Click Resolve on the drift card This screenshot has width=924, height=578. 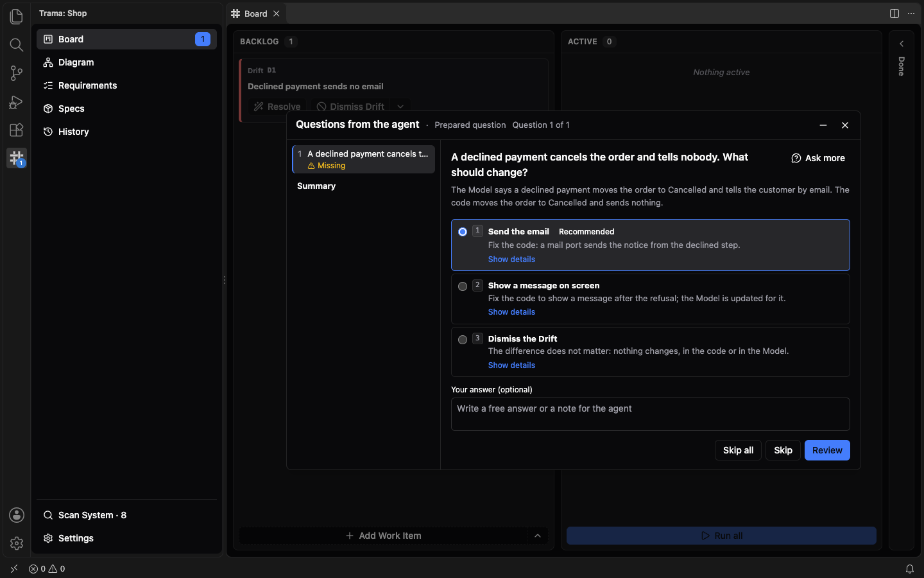[277, 107]
